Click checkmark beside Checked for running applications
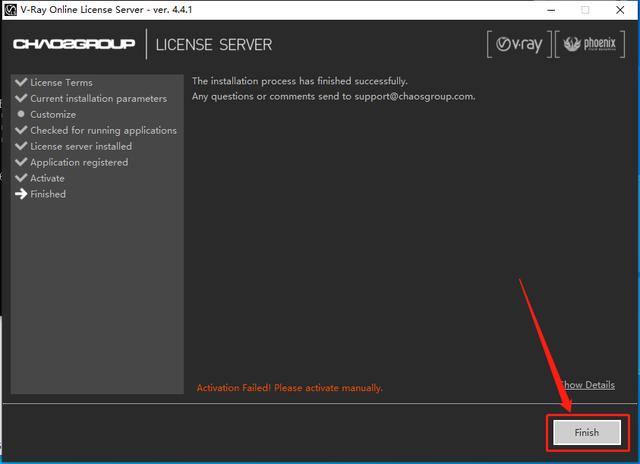Viewport: 640px width, 464px height. 21,130
